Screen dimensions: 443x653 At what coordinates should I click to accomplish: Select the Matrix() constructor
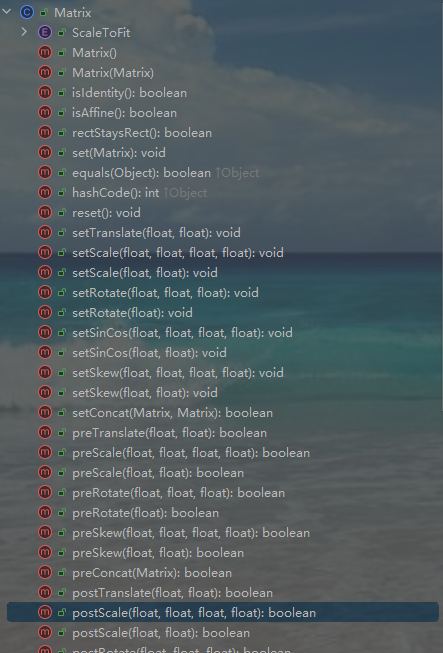point(95,53)
